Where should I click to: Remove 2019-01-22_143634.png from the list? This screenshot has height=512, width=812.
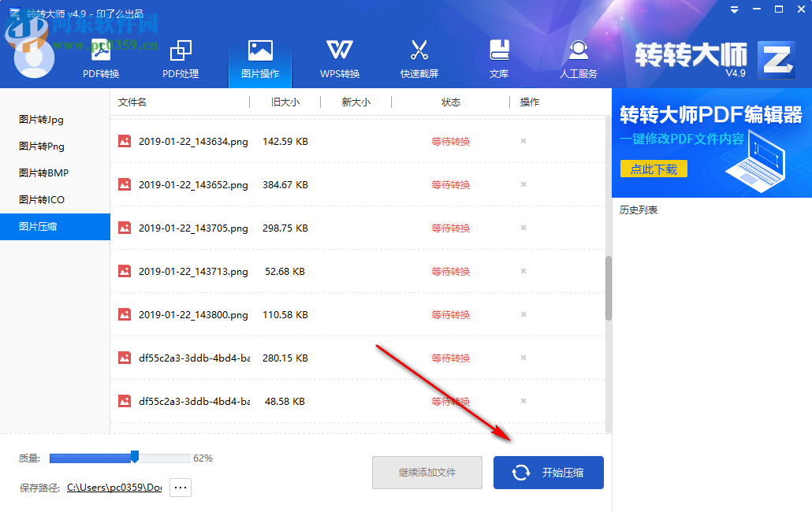coord(523,141)
